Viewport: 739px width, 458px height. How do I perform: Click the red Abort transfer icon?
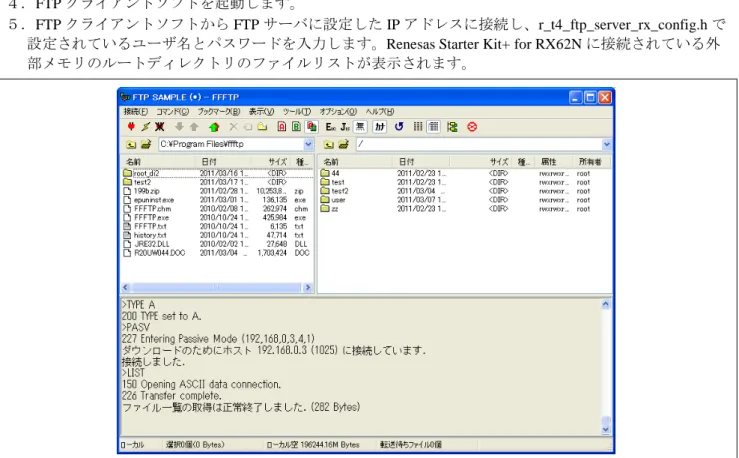(x=472, y=127)
